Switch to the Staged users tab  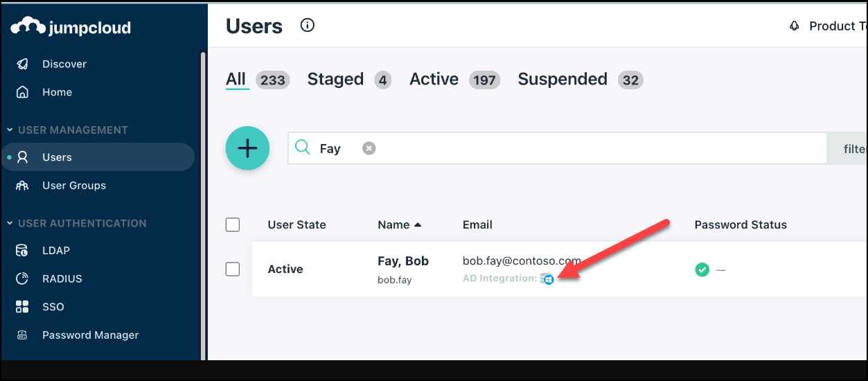(x=335, y=80)
